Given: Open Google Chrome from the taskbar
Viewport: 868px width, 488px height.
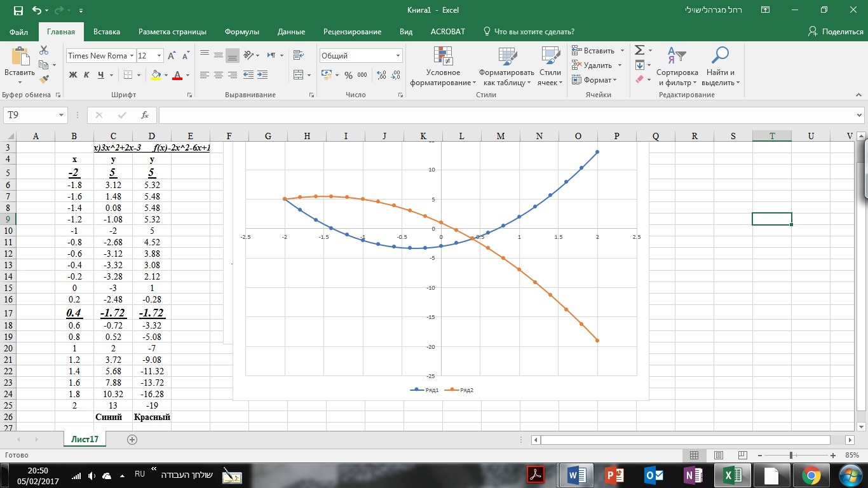Looking at the screenshot, I should (x=811, y=475).
